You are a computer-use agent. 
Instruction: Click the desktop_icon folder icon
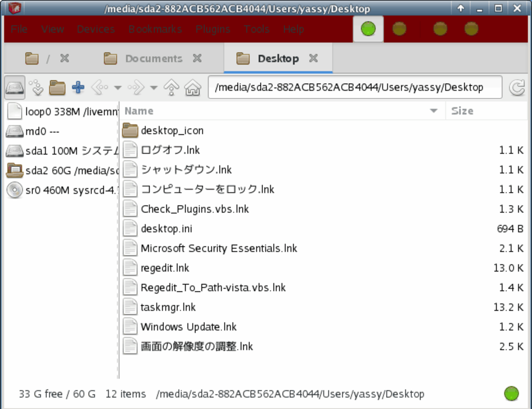131,130
